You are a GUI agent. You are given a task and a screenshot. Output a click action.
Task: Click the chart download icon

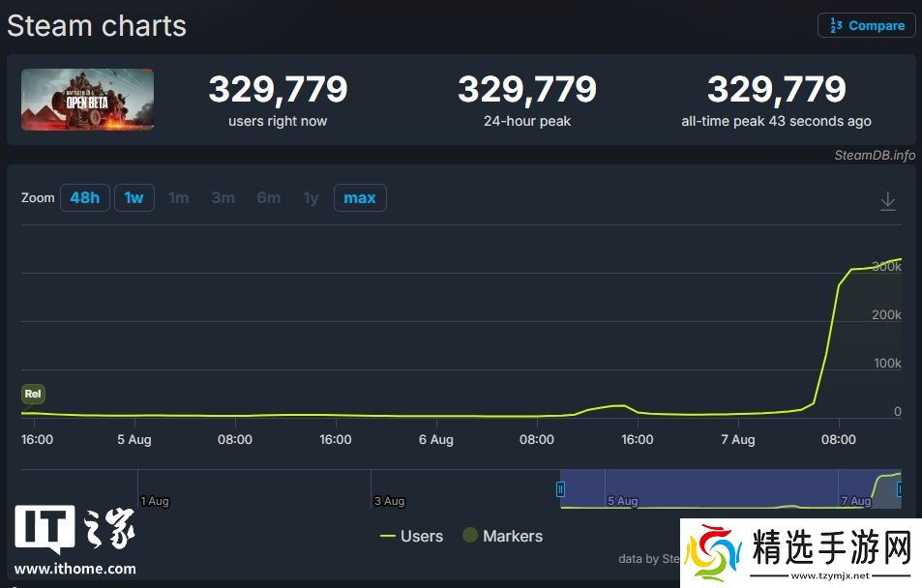tap(887, 201)
